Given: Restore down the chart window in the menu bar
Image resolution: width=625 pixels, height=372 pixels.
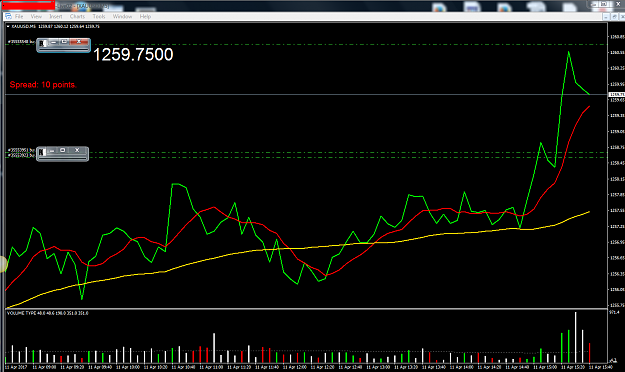Looking at the screenshot, I should (x=614, y=16).
